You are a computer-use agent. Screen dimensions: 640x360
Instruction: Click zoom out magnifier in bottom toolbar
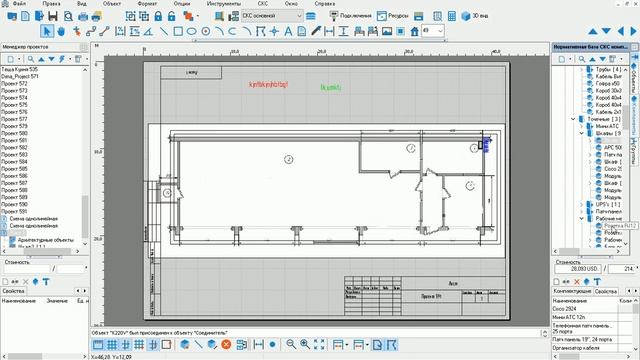point(291,344)
